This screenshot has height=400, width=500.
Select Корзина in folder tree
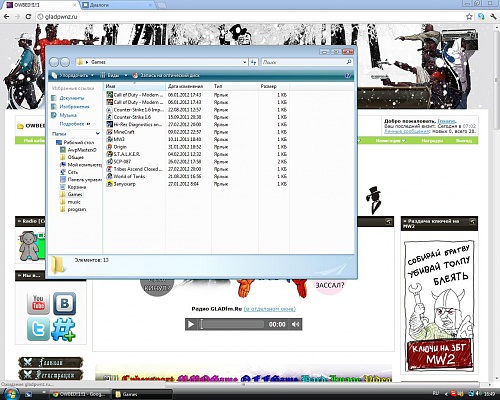pos(73,187)
